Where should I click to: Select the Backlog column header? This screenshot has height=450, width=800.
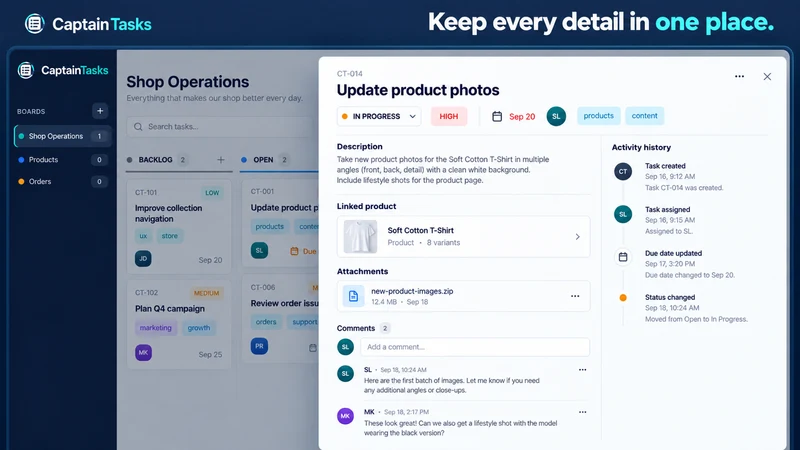pyautogui.click(x=157, y=160)
